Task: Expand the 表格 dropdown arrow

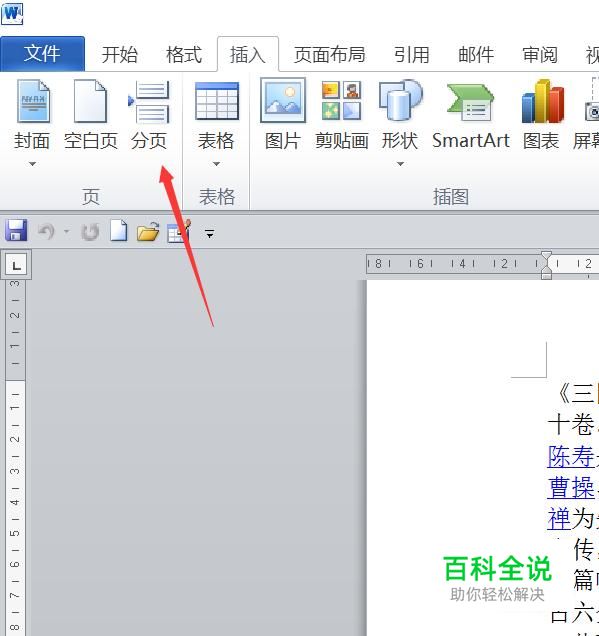Action: (x=217, y=164)
